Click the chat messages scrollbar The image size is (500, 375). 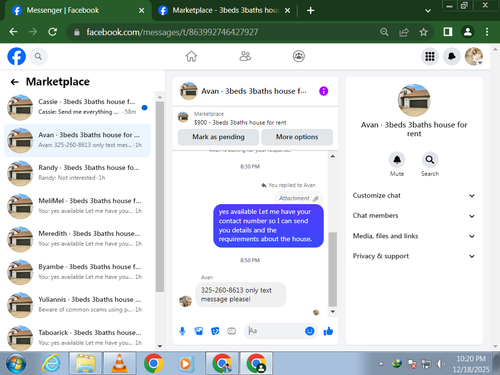pyautogui.click(x=332, y=269)
